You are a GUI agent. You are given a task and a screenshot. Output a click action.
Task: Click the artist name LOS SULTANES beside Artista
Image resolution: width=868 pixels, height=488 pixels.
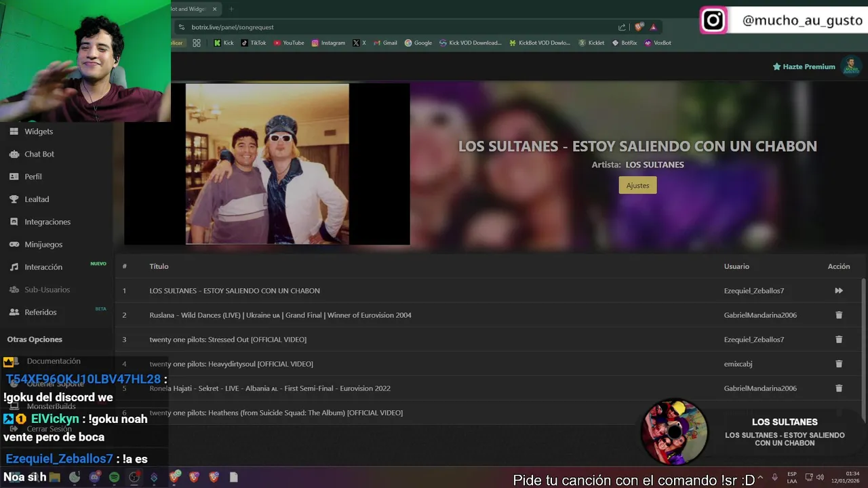[x=654, y=165]
